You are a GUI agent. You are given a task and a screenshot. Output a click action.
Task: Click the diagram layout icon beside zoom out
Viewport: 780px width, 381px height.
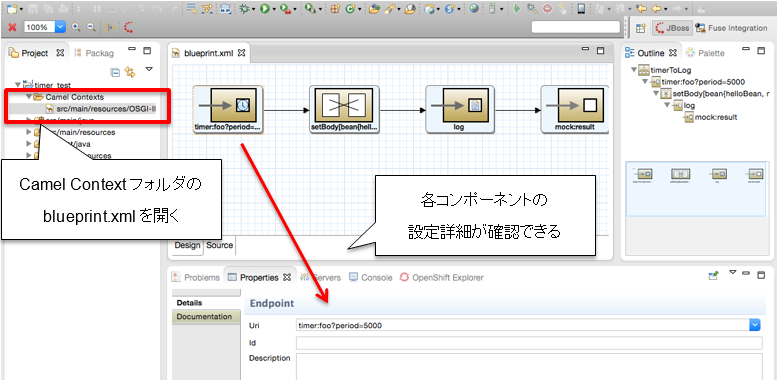109,27
